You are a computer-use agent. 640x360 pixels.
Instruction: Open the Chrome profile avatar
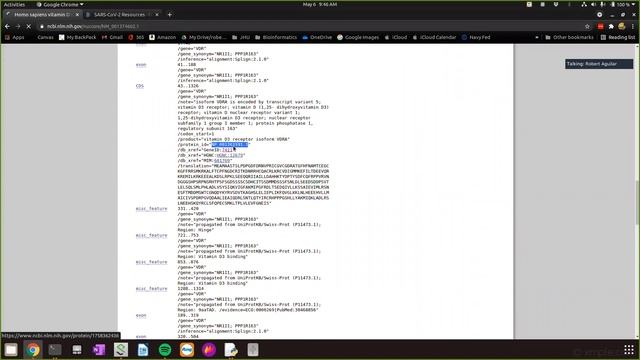(622, 26)
